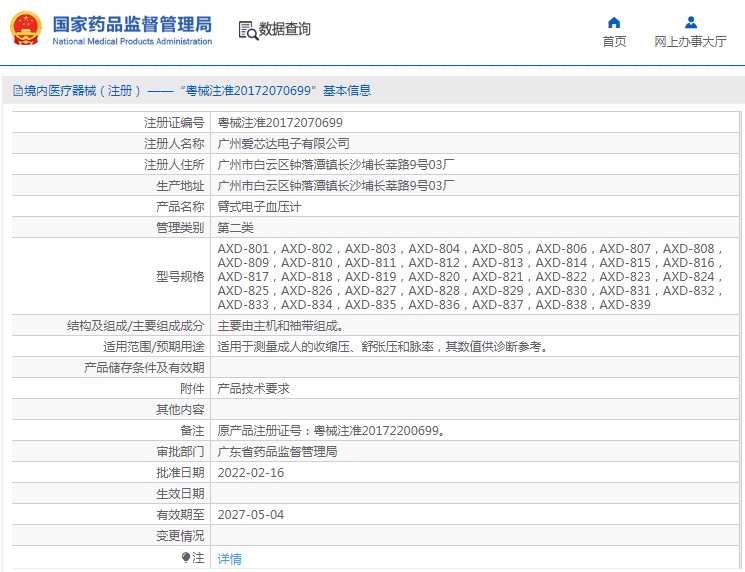
Task: Click the National Medical Products Administration subtitle
Action: coord(132,41)
